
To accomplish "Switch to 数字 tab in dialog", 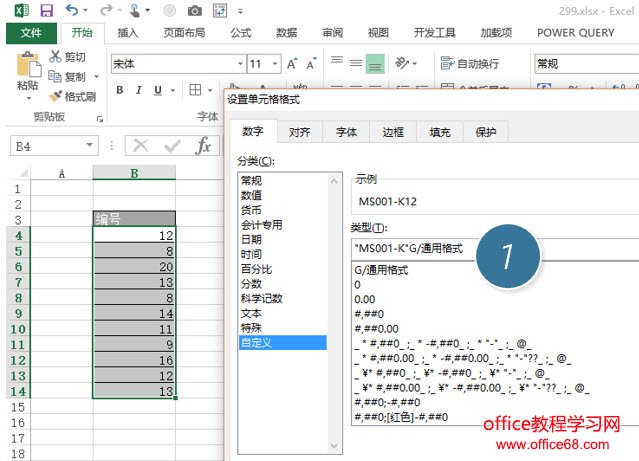I will 253,131.
